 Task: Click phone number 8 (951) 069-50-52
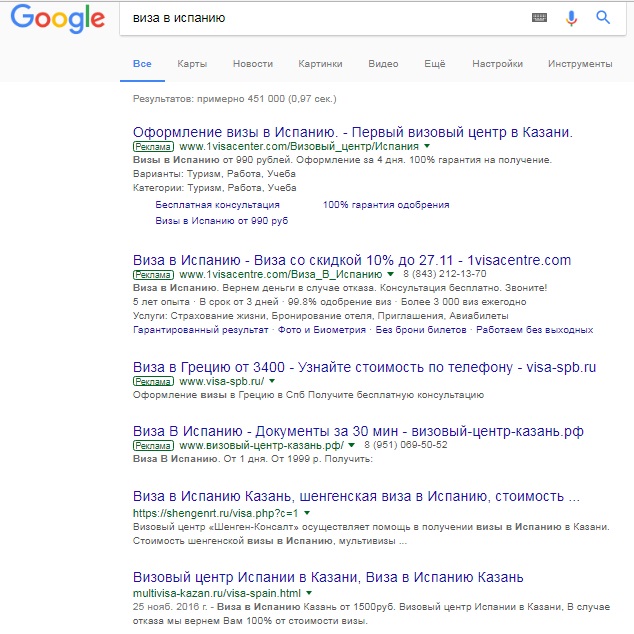click(406, 445)
